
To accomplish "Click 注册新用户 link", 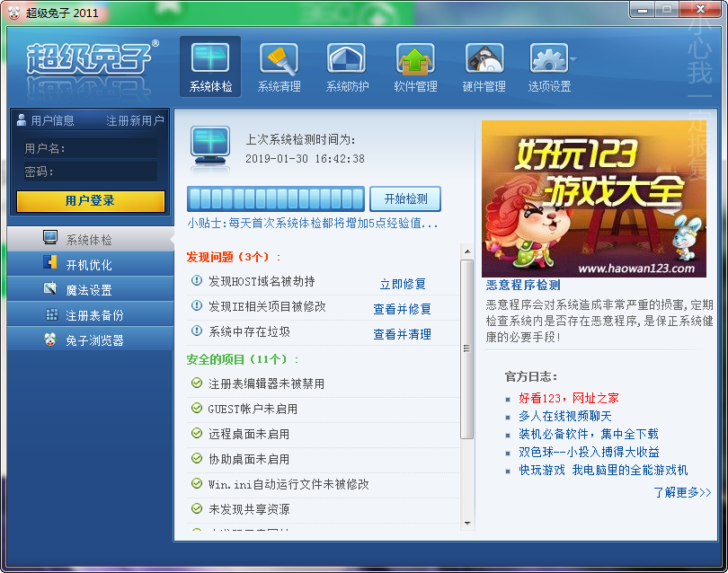I will pyautogui.click(x=135, y=120).
